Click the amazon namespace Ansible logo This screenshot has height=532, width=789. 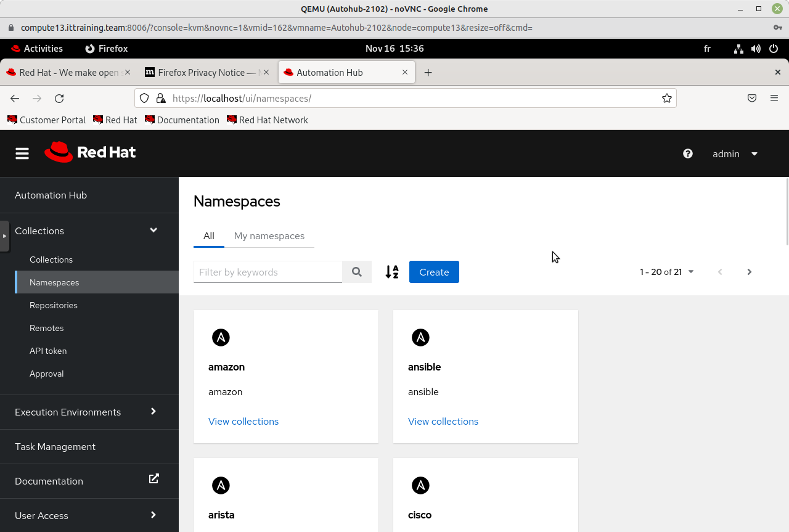point(221,337)
